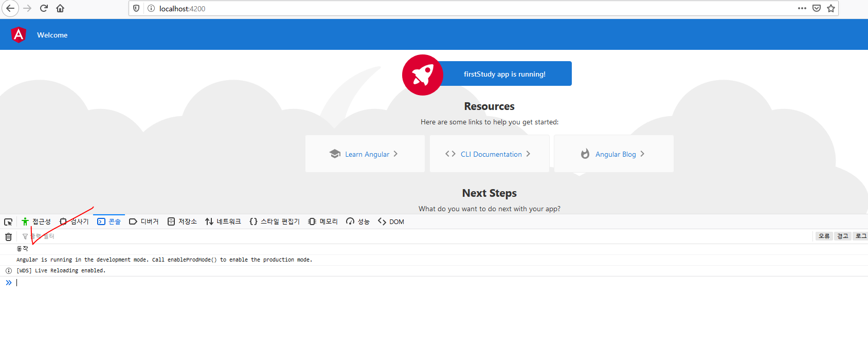Open the Angular Blog card
The height and width of the screenshot is (352, 868).
(x=614, y=154)
